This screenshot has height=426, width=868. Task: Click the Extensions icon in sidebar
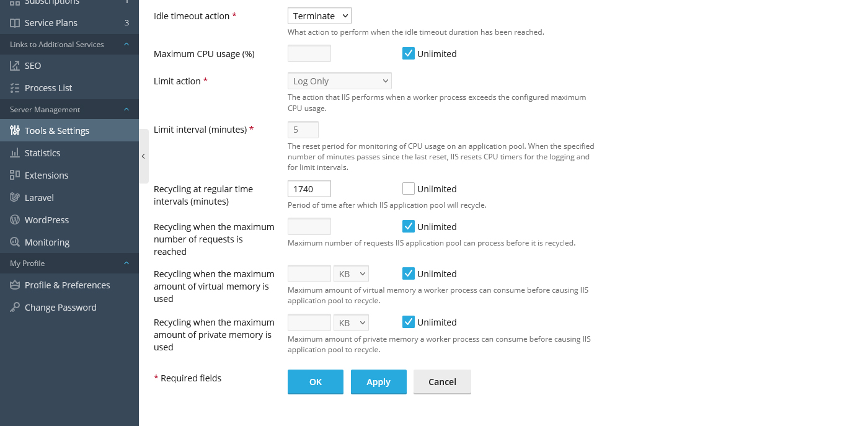pyautogui.click(x=15, y=175)
